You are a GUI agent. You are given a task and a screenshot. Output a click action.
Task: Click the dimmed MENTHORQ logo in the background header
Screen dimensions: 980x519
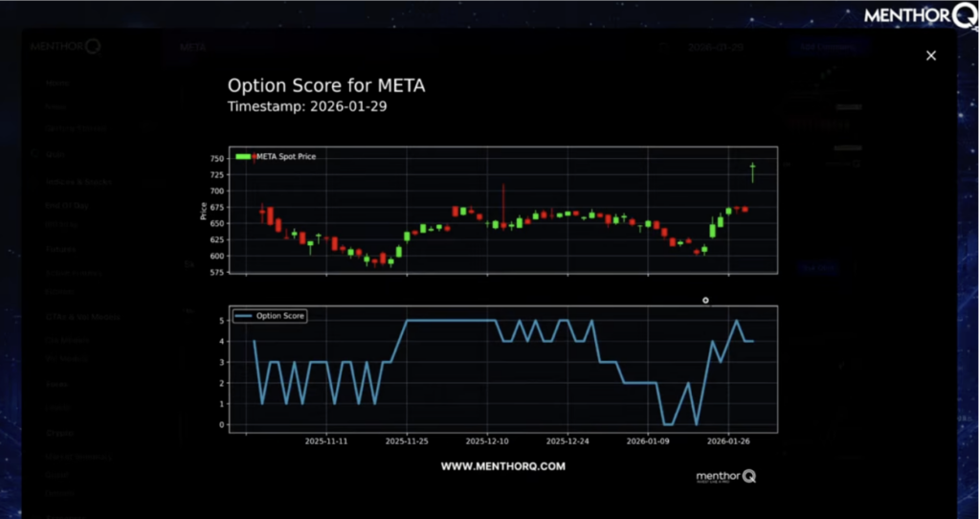[x=65, y=47]
